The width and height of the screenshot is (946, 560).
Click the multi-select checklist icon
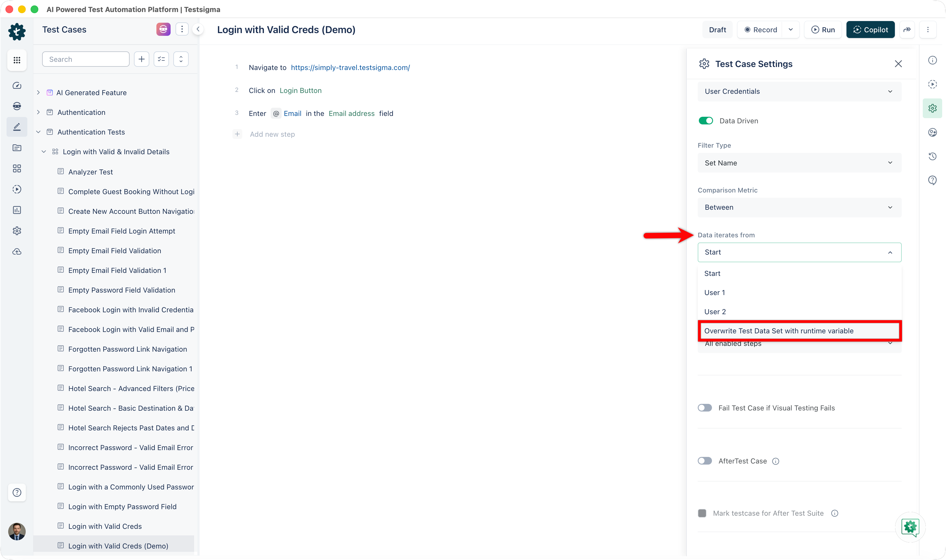pyautogui.click(x=161, y=59)
